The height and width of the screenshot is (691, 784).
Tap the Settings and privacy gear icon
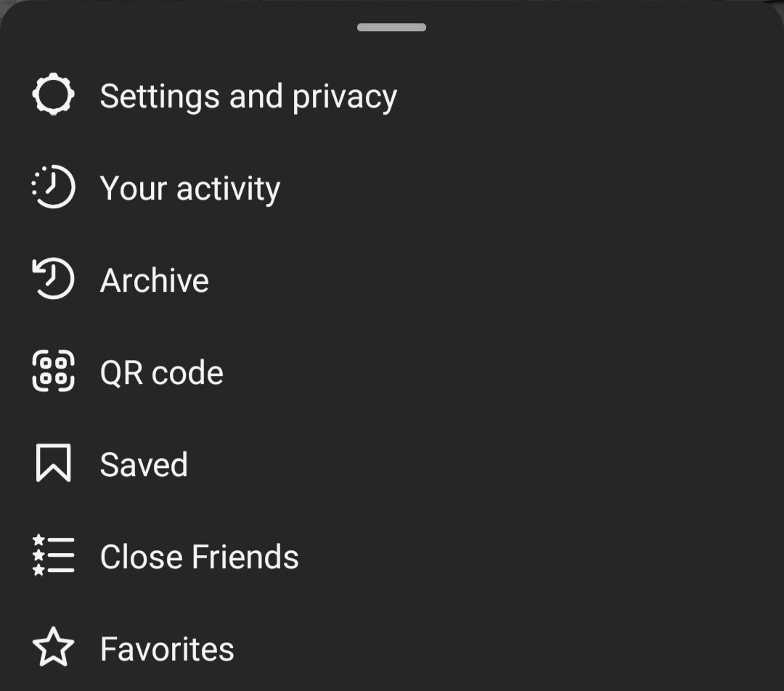click(53, 96)
